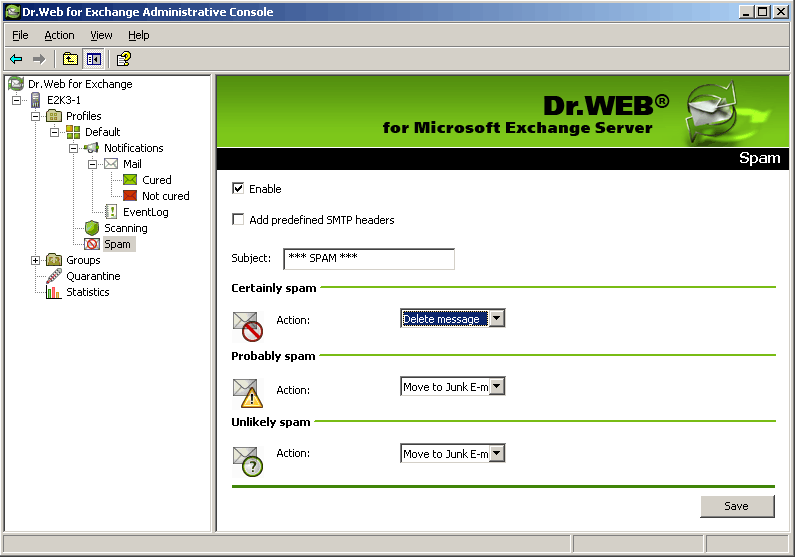Viewport: 795px width, 557px height.
Task: Click the EventLog icon
Action: point(111,212)
